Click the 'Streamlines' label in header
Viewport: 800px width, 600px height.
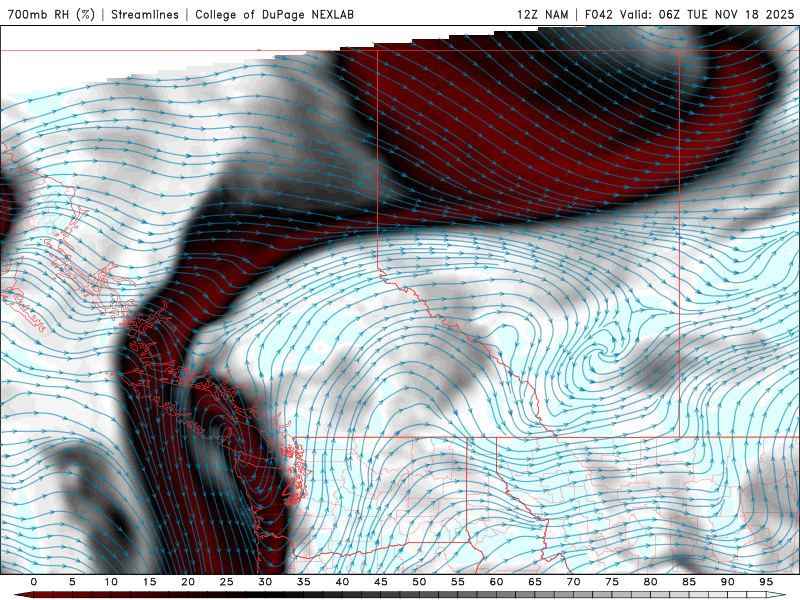click(145, 14)
